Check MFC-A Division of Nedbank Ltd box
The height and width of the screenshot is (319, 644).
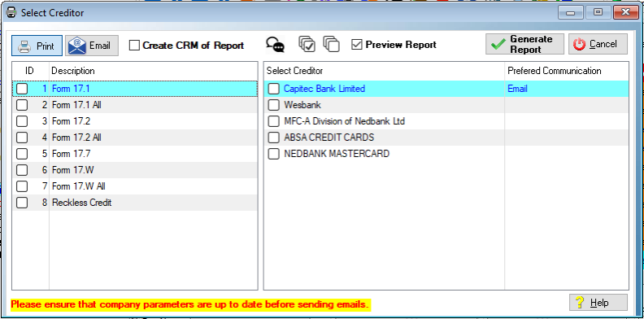point(273,121)
